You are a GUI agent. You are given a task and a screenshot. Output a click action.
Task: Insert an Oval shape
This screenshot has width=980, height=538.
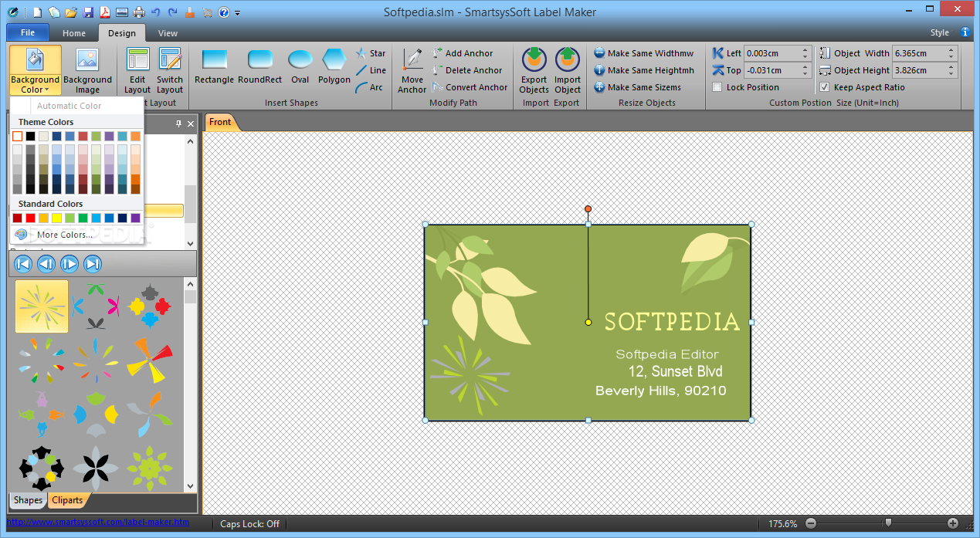[300, 66]
